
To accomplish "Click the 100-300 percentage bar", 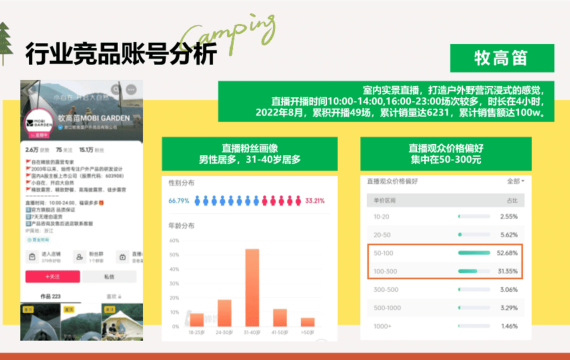I will point(474,271).
